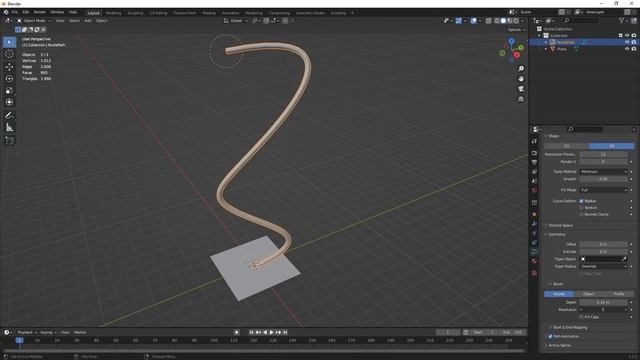
Task: Toggle camera view icon in viewport
Action: tap(521, 89)
